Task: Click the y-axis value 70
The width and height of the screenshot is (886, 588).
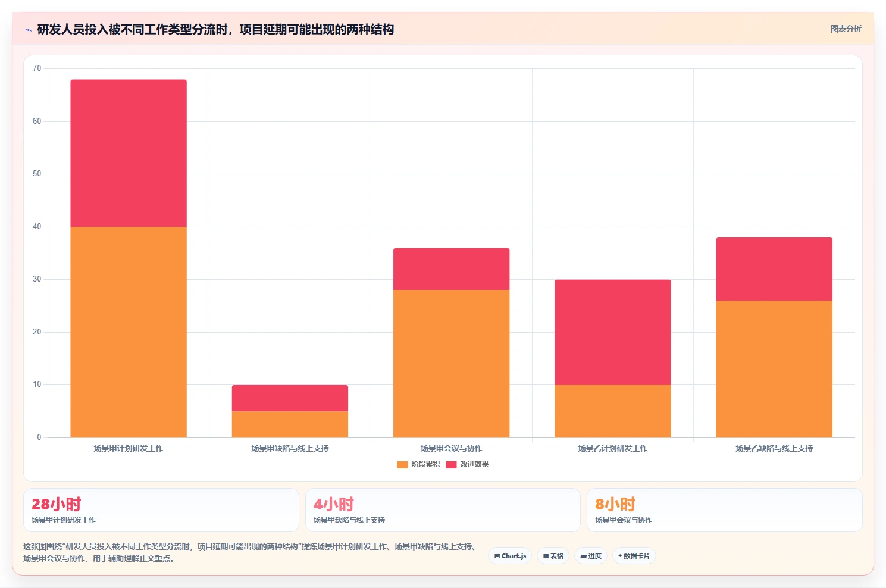Action: click(37, 68)
